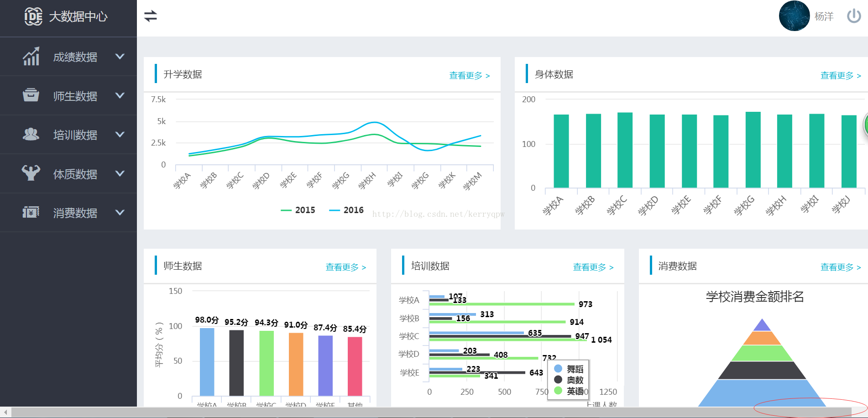
Task: Click the 87.4分 purple bar
Action: pos(325,366)
